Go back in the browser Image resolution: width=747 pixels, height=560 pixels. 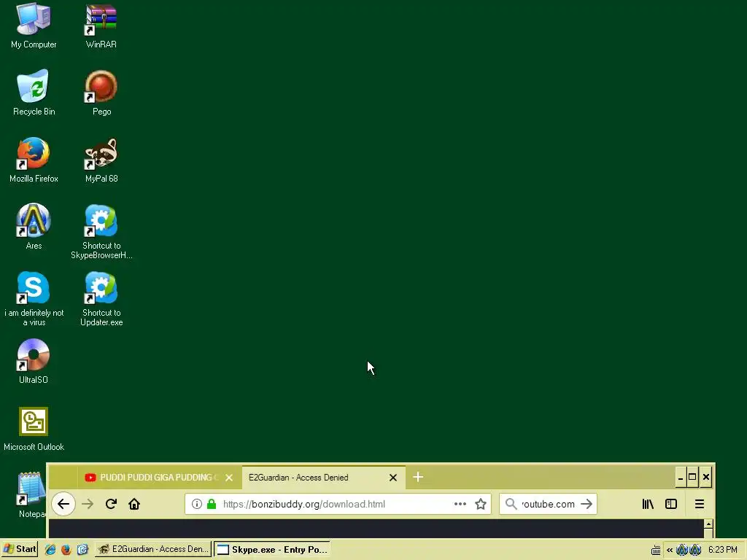pos(63,504)
